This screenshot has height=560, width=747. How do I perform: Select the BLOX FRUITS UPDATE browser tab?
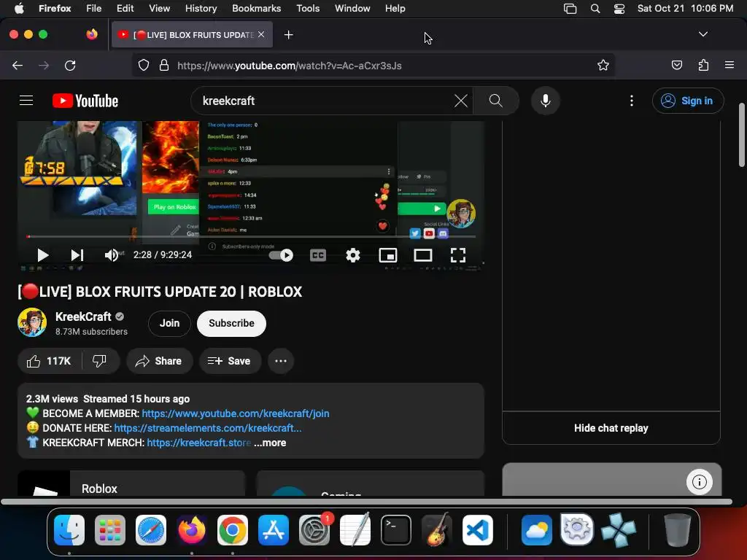click(193, 34)
